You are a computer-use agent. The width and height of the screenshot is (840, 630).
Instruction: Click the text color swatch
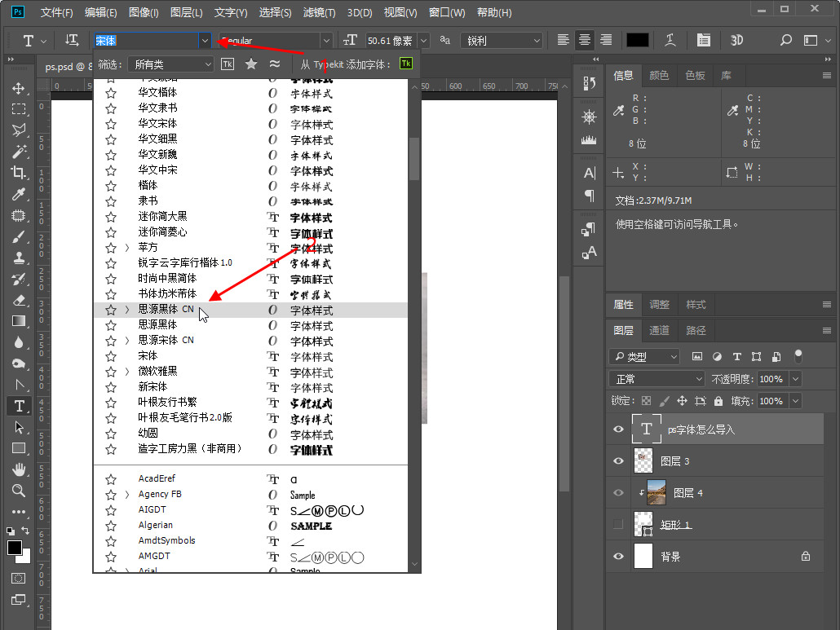pos(637,40)
